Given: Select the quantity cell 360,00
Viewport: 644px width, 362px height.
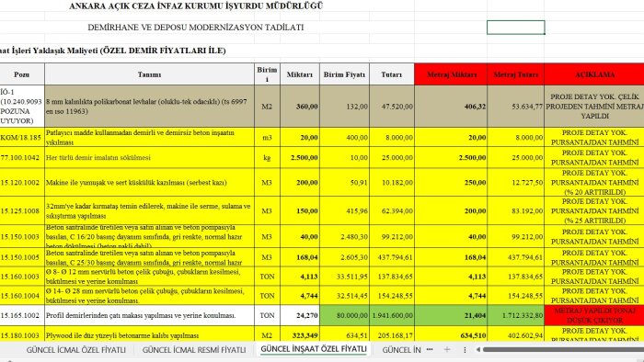Looking at the screenshot, I should (x=300, y=107).
